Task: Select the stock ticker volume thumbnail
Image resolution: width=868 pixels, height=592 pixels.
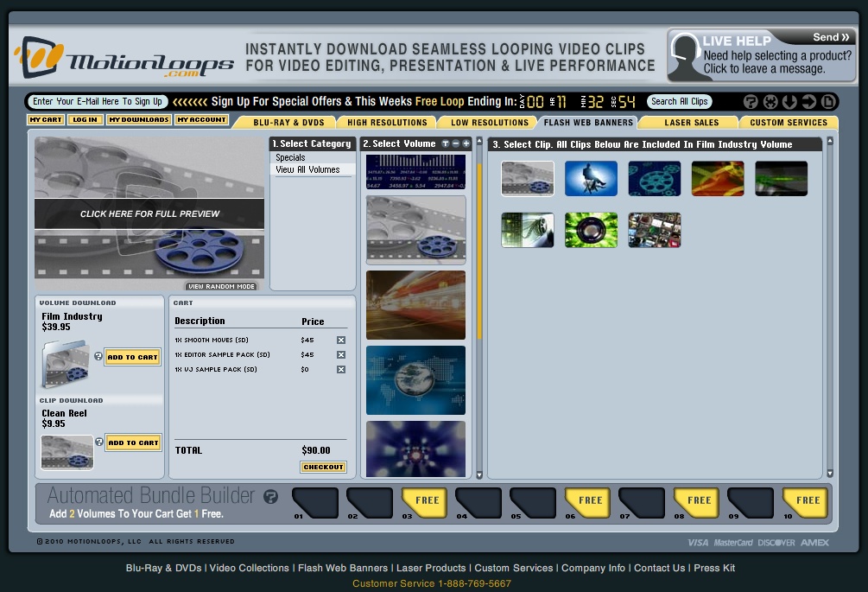Action: click(415, 172)
